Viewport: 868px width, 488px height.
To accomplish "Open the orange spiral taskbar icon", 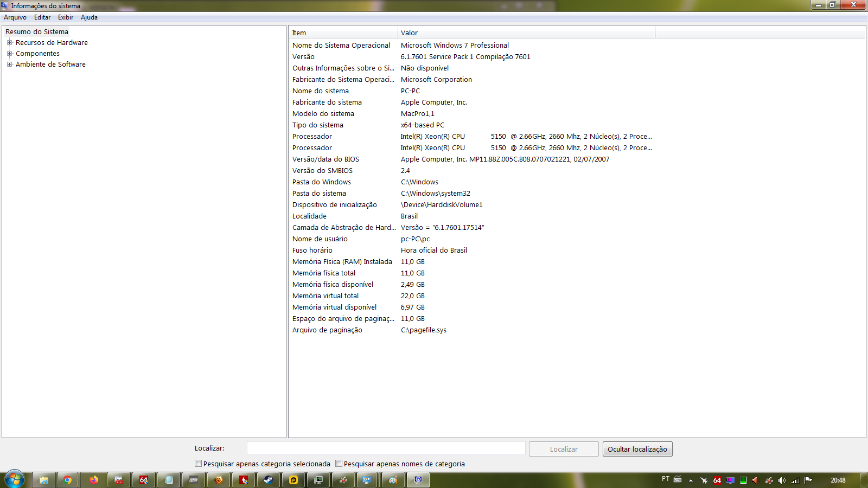I will [x=219, y=480].
